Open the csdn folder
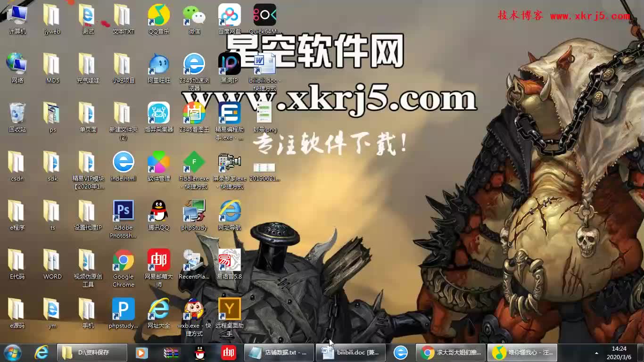644x362 pixels. [17, 166]
